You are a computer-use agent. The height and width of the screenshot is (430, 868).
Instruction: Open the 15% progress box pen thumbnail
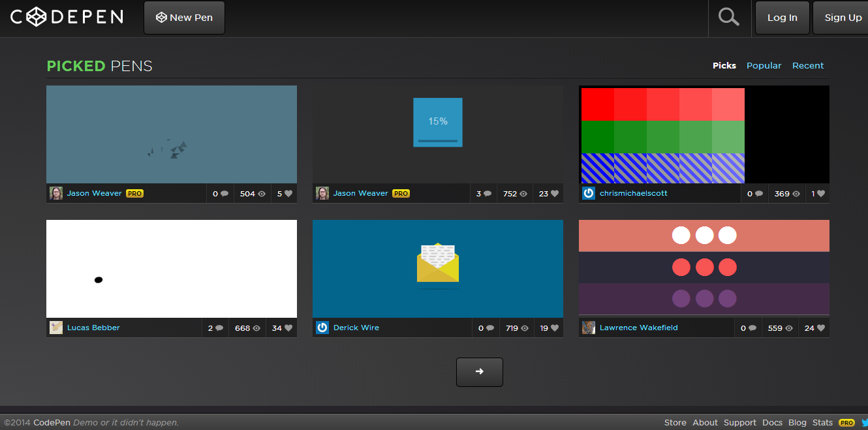point(438,134)
